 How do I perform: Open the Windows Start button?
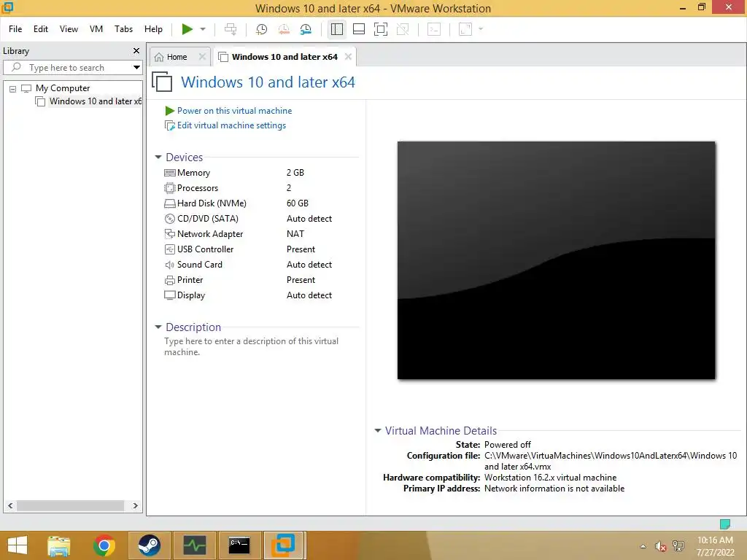tap(18, 545)
